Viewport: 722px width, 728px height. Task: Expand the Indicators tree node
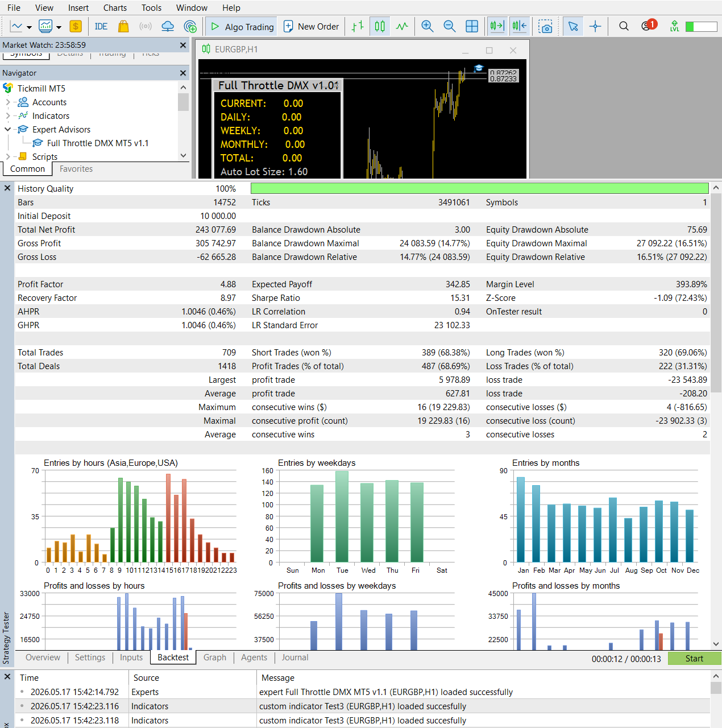click(7, 116)
